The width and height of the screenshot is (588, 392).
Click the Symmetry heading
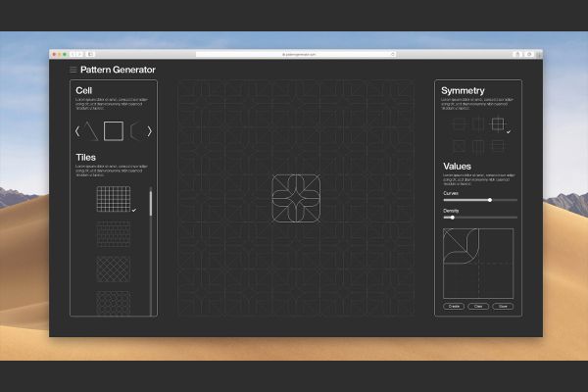tap(463, 90)
